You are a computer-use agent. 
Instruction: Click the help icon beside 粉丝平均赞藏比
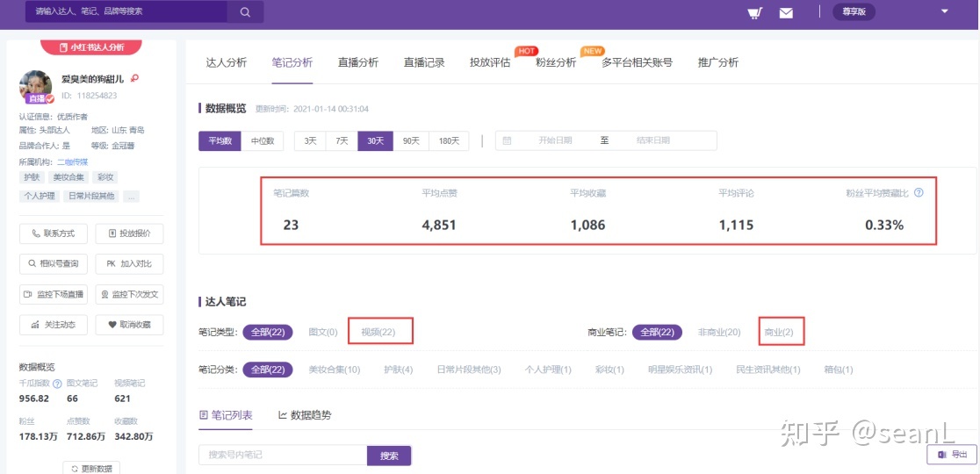(x=919, y=193)
